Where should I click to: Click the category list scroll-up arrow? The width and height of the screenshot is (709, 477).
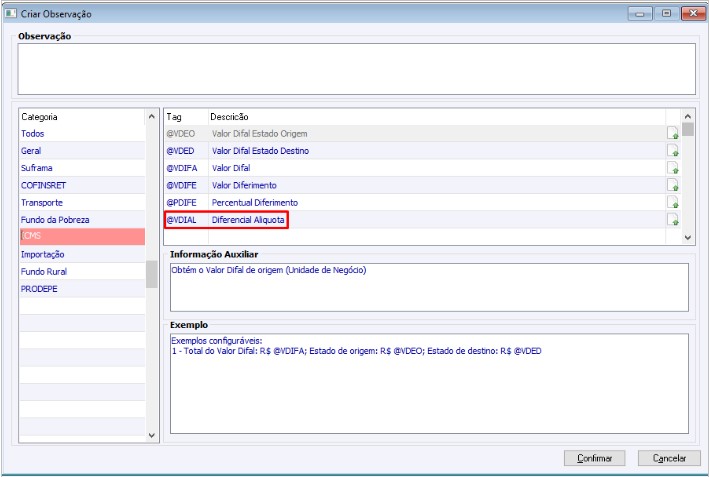(151, 117)
